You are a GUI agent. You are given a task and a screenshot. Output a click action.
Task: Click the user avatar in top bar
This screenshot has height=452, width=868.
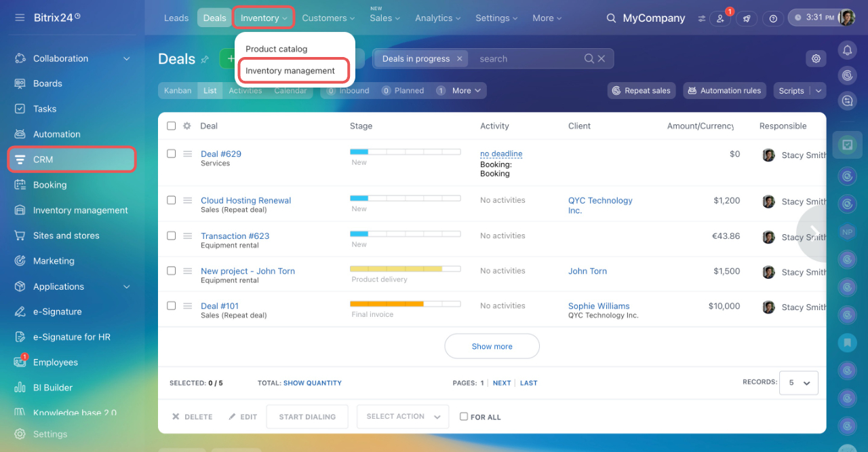[x=846, y=18]
